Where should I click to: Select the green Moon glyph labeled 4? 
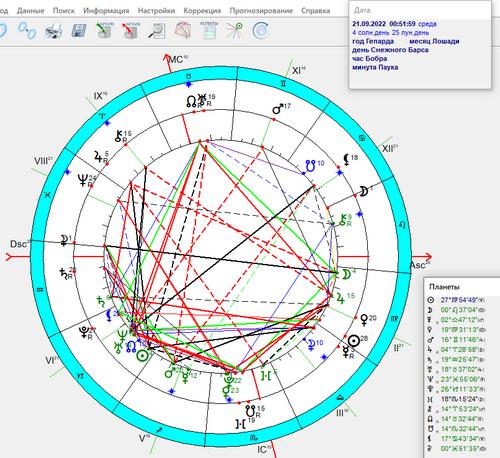tap(346, 274)
